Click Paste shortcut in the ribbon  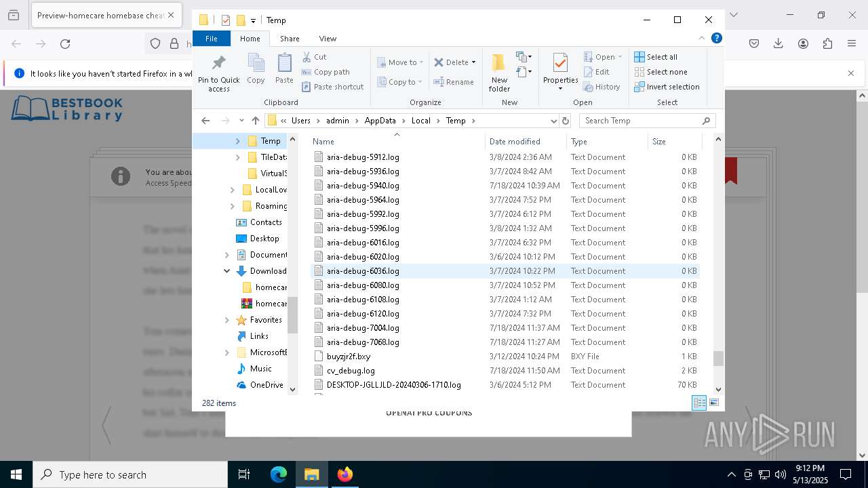tap(332, 87)
